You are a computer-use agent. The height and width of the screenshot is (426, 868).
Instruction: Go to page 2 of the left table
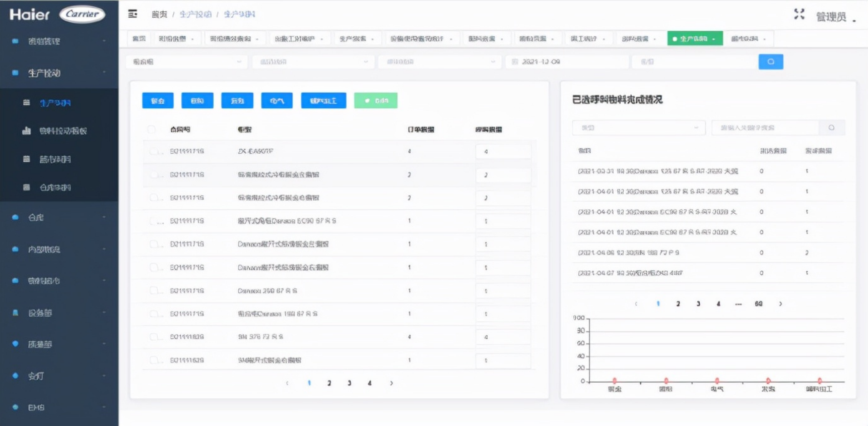(329, 383)
